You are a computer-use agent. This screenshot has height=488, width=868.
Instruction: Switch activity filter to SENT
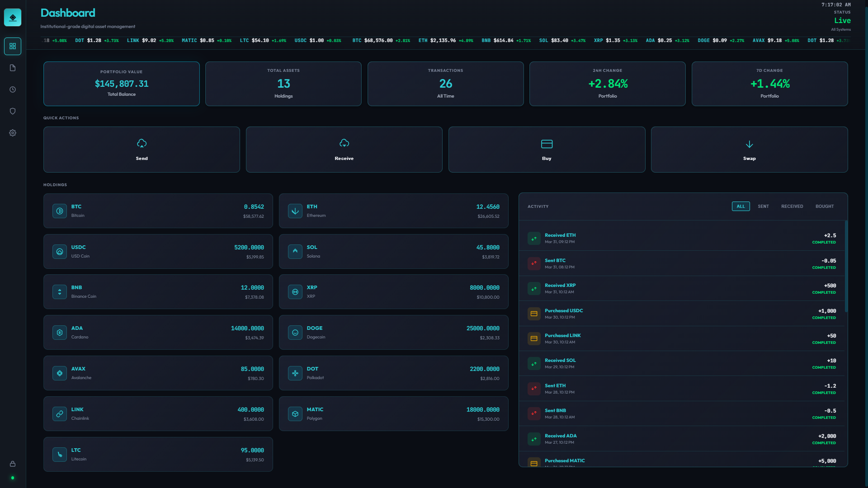(x=763, y=206)
